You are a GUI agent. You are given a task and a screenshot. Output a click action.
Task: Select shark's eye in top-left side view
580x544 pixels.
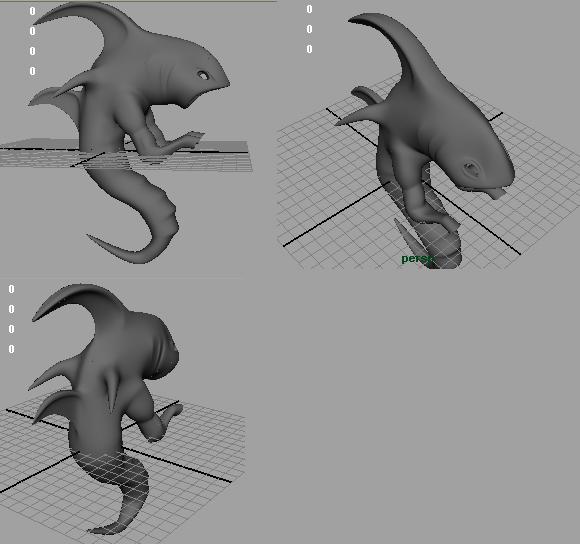click(x=203, y=75)
